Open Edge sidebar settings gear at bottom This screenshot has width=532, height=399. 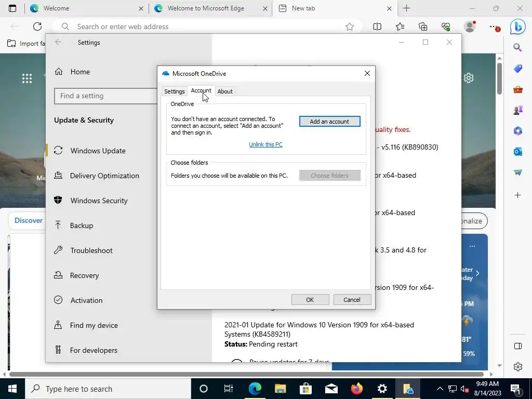(518, 367)
